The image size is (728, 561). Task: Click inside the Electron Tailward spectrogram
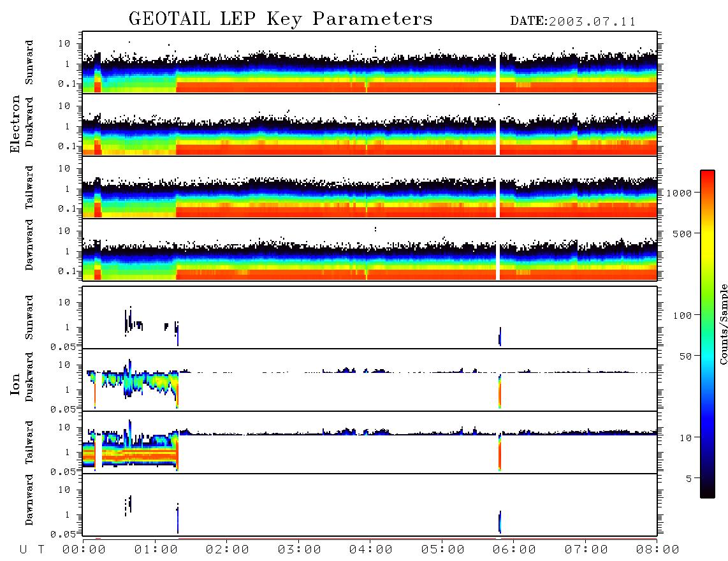point(370,187)
